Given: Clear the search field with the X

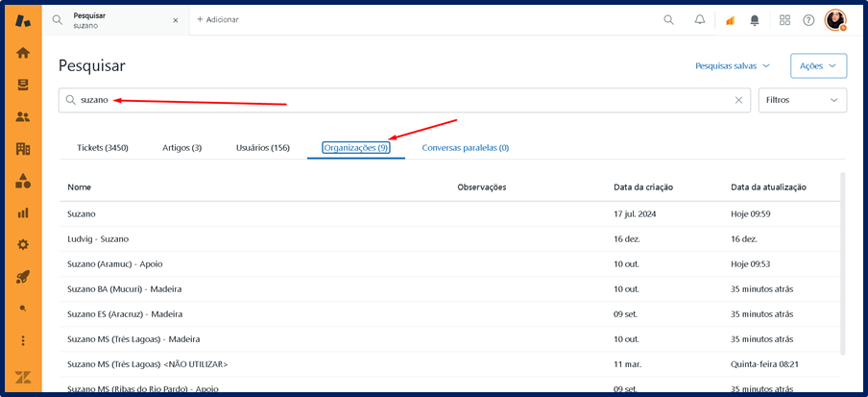Looking at the screenshot, I should click(738, 100).
